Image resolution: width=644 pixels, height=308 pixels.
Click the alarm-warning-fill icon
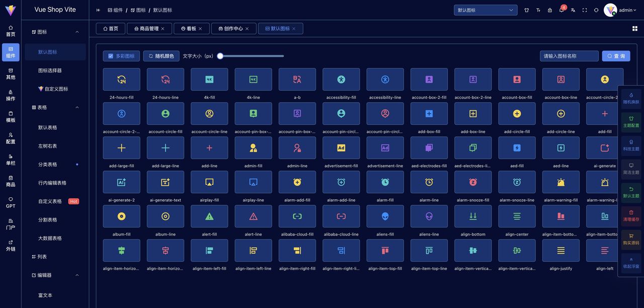560,182
